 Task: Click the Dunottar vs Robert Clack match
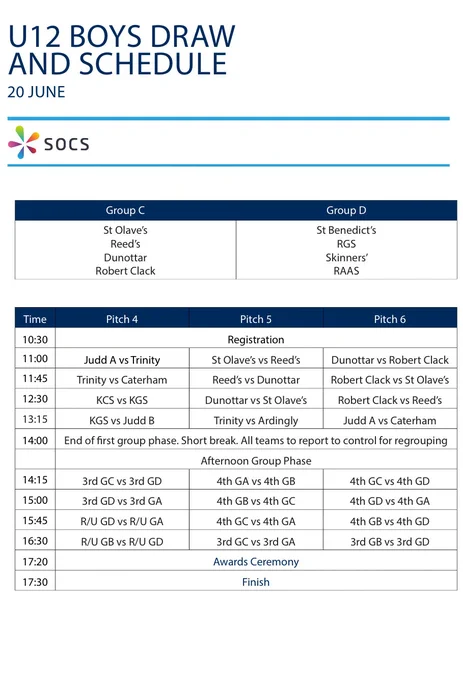coord(390,360)
